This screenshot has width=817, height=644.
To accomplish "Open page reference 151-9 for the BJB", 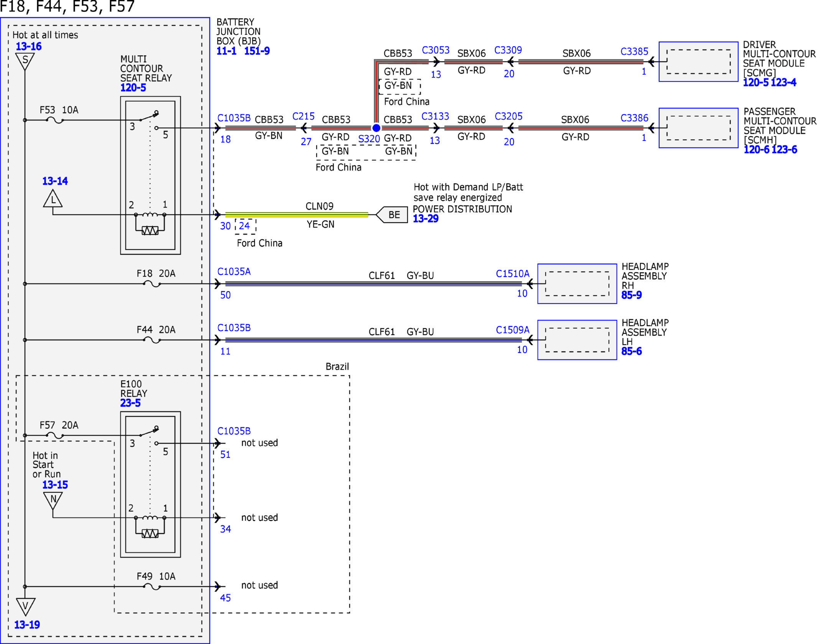I will coord(257,51).
